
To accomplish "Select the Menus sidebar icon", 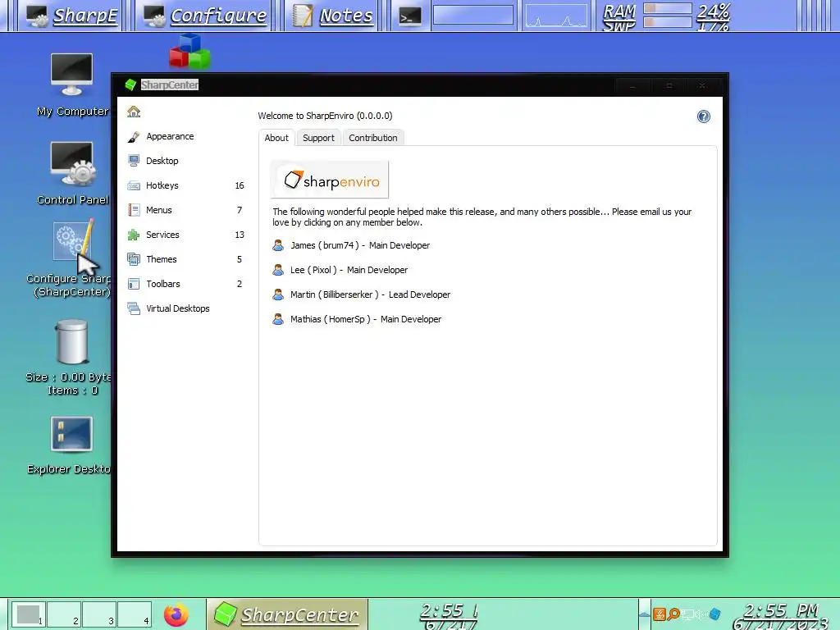I will coord(134,210).
